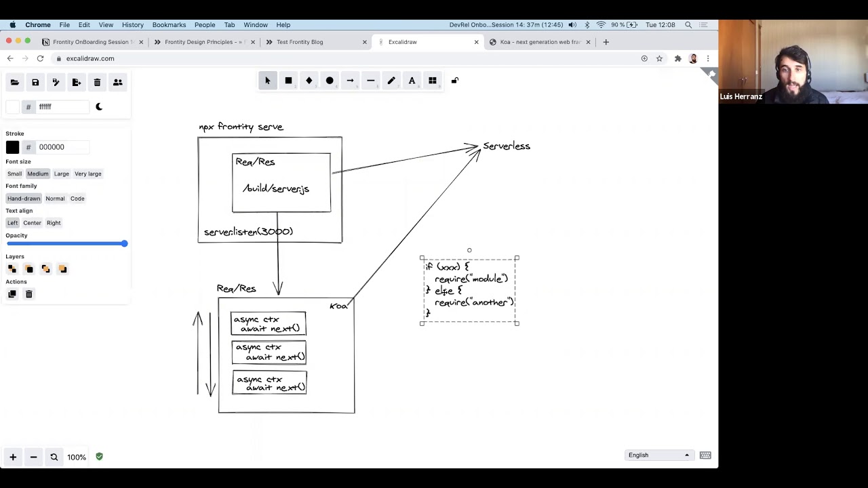
Task: Click the background color hex field
Action: (62, 107)
